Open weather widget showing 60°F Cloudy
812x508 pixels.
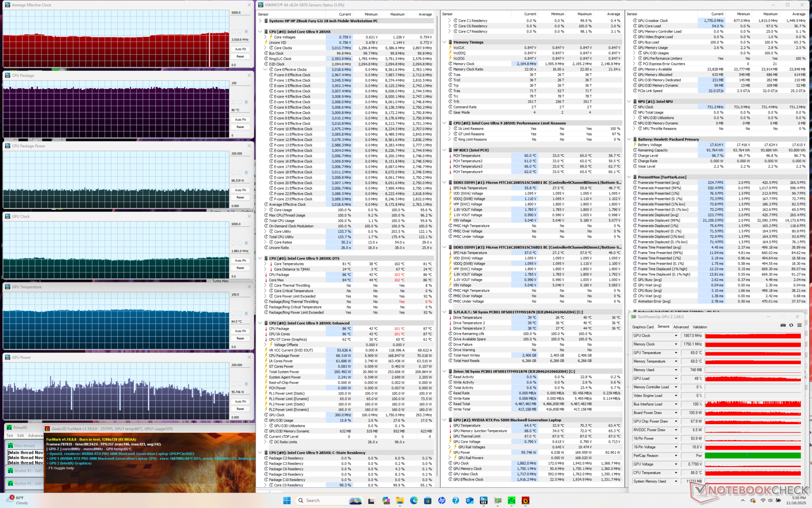click(x=18, y=500)
